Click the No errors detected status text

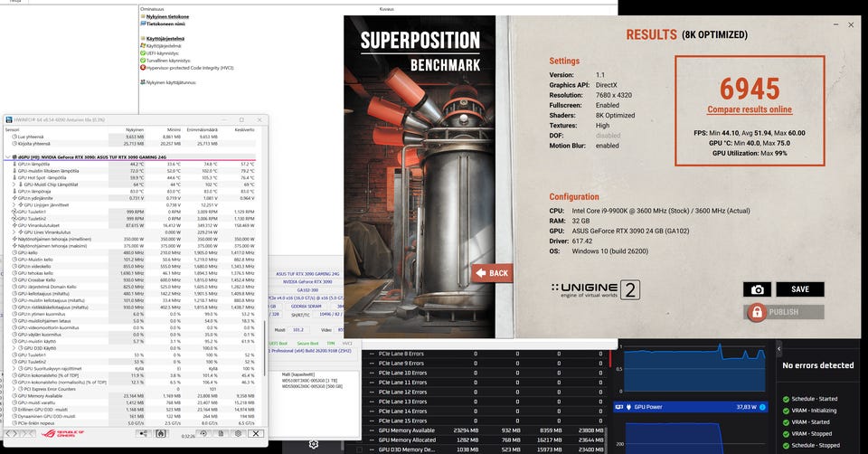pyautogui.click(x=817, y=365)
